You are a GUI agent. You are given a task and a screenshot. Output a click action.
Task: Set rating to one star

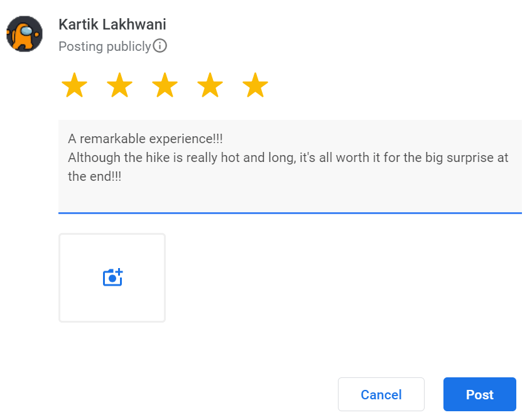(74, 86)
